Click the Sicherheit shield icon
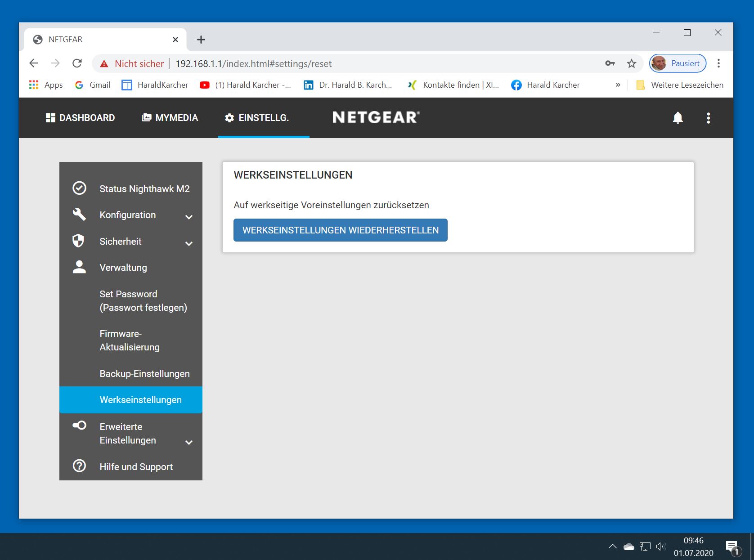754x560 pixels. (x=79, y=241)
